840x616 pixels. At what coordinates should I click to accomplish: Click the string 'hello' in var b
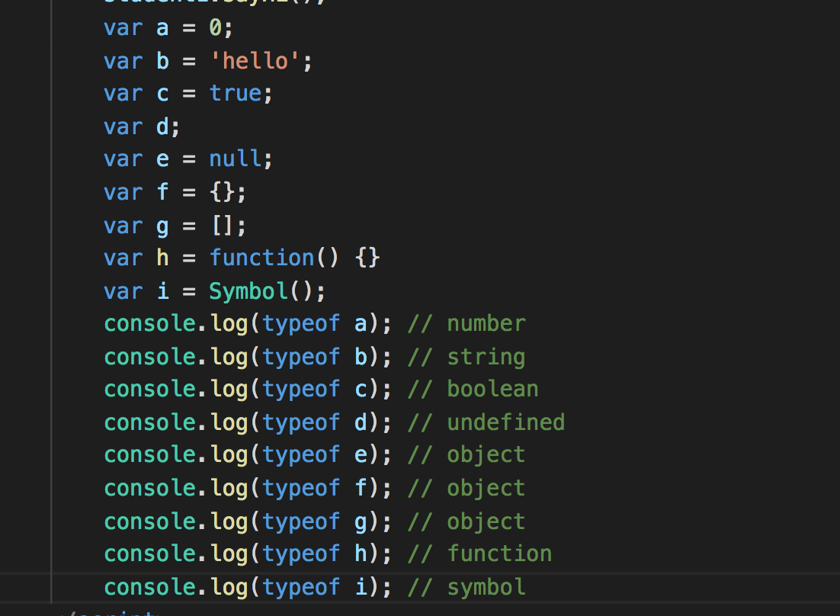click(x=255, y=60)
